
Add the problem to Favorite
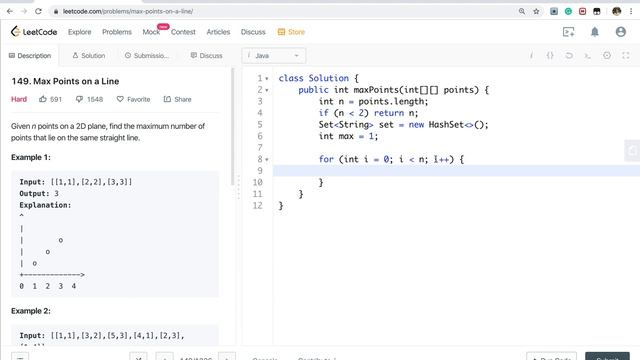coord(133,99)
